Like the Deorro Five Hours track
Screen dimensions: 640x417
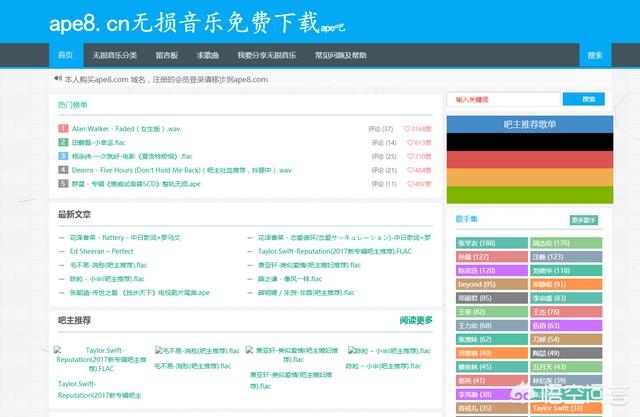coord(410,171)
